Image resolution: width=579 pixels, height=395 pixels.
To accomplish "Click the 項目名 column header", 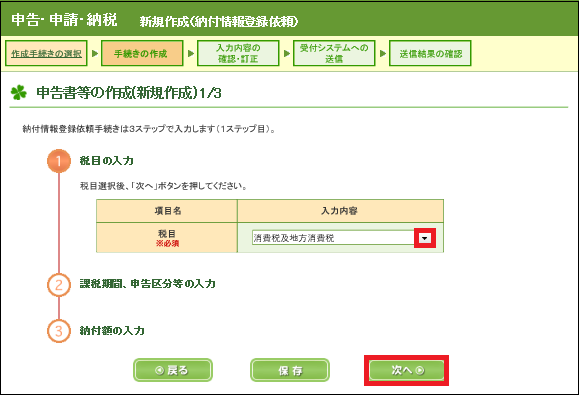I will [168, 211].
